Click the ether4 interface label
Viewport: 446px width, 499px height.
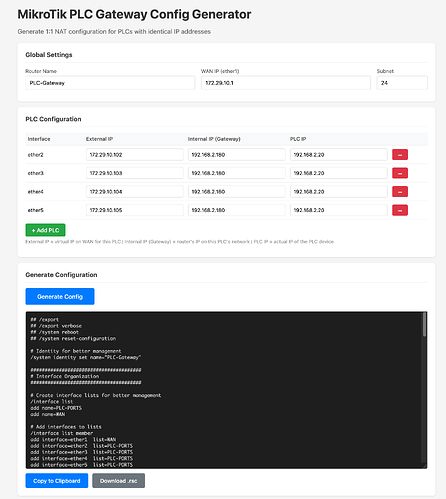click(x=36, y=192)
